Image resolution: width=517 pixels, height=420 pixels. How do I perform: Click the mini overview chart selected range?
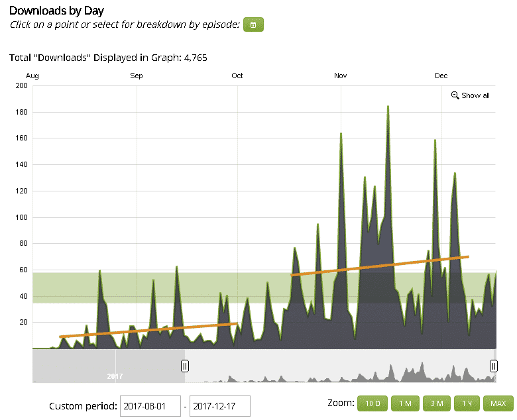click(x=339, y=366)
